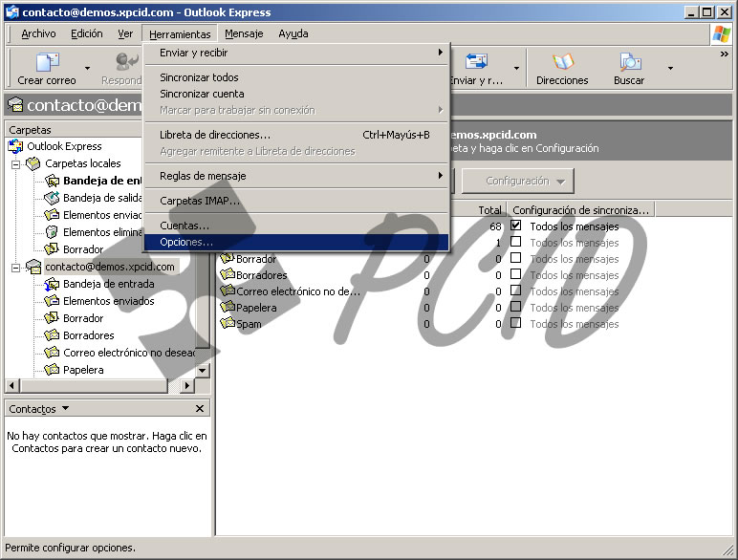The image size is (738, 560).
Task: Choose Opciones... from Herramientas menu
Action: click(296, 242)
